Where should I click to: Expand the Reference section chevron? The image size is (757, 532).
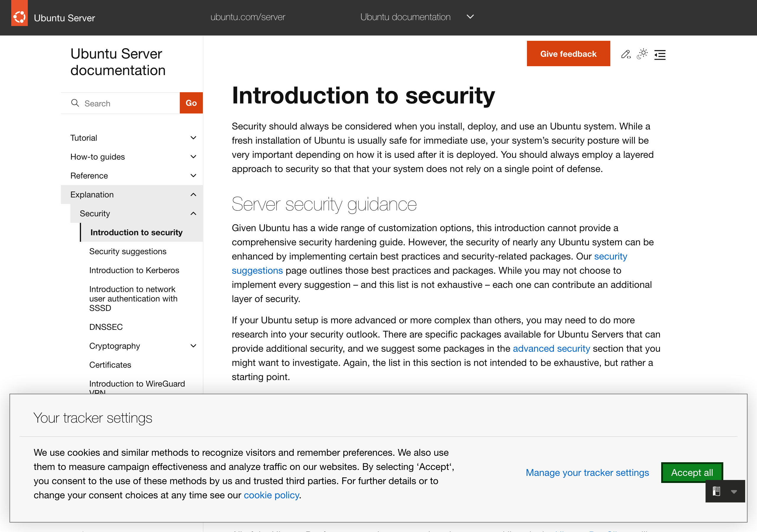[193, 175]
